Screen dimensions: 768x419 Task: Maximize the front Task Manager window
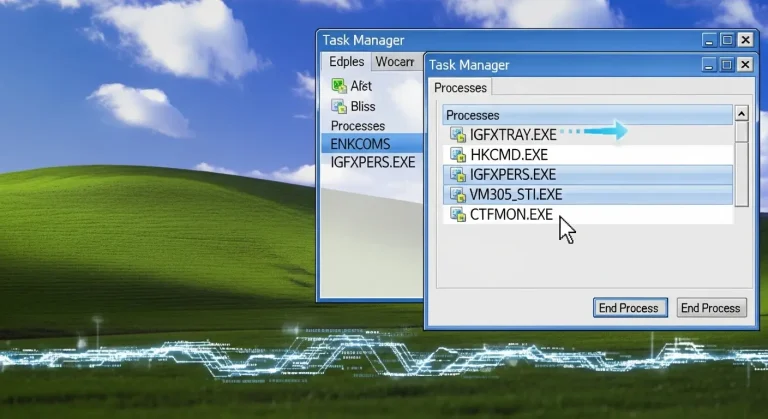point(727,65)
